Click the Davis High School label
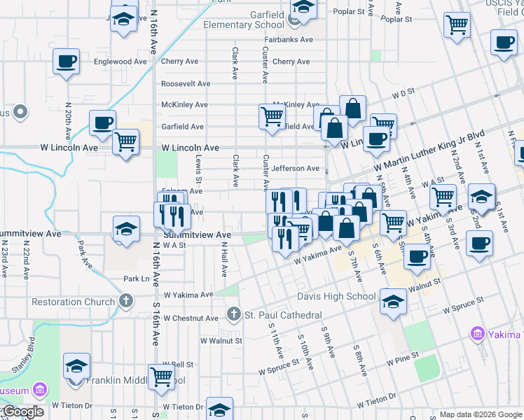This screenshot has height=420, width=524. pos(336,297)
